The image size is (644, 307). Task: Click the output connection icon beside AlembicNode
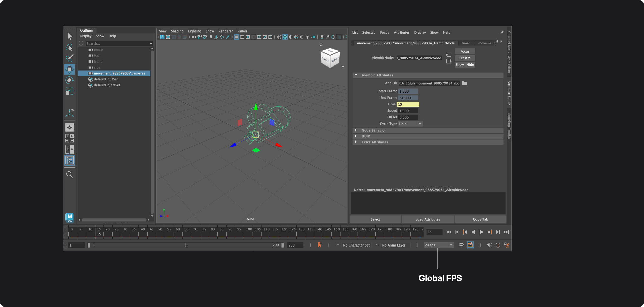(x=449, y=61)
